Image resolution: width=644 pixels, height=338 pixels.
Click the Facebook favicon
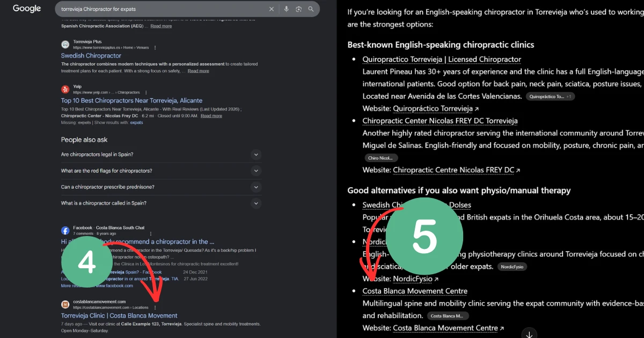pos(65,231)
